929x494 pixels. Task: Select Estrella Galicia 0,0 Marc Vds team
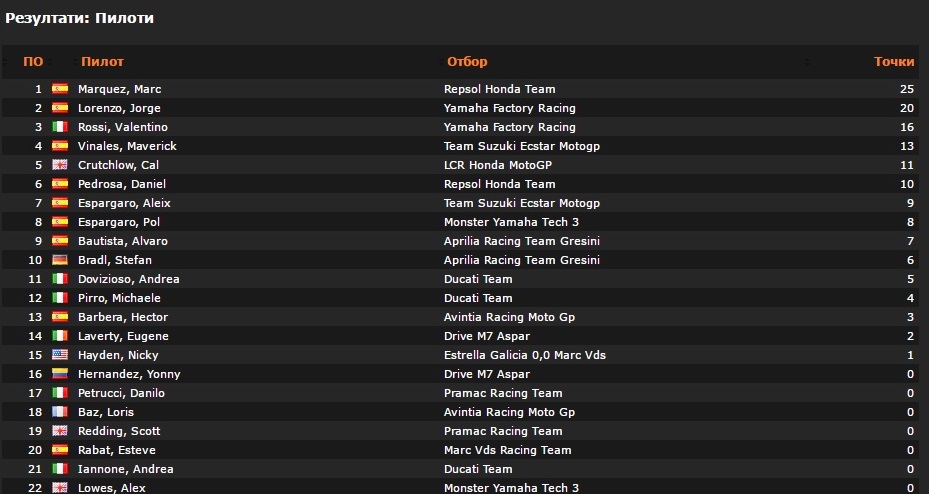(x=524, y=355)
